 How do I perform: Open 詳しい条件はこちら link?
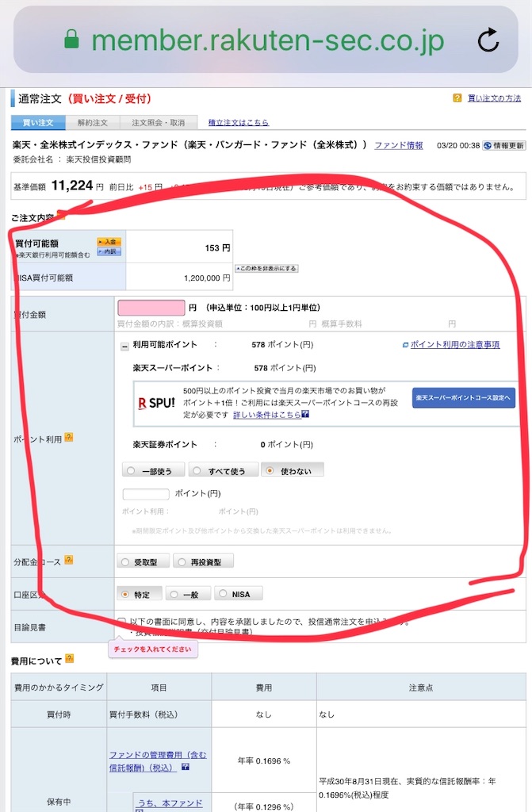coord(266,414)
